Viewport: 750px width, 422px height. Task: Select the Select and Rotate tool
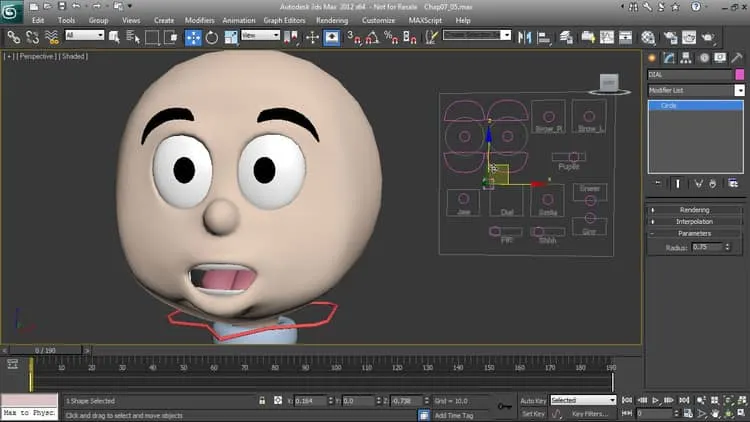pyautogui.click(x=212, y=37)
